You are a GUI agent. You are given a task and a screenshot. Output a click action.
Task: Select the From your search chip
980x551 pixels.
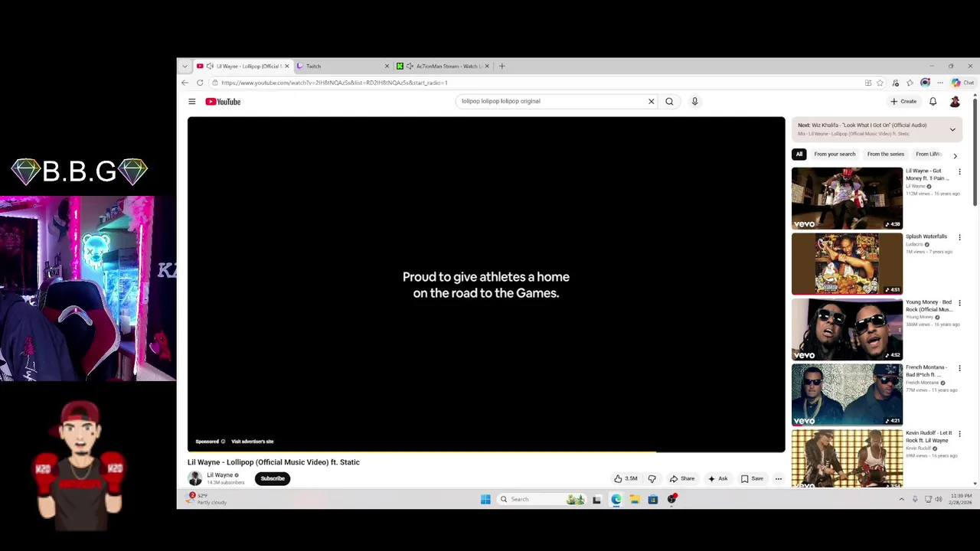pyautogui.click(x=835, y=154)
